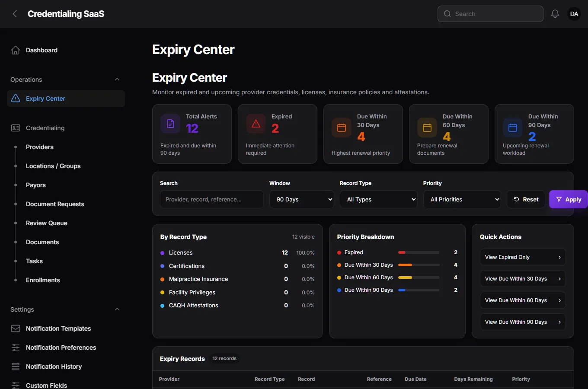The height and width of the screenshot is (389, 588).
Task: Open Locations / Groups page
Action: (x=53, y=166)
